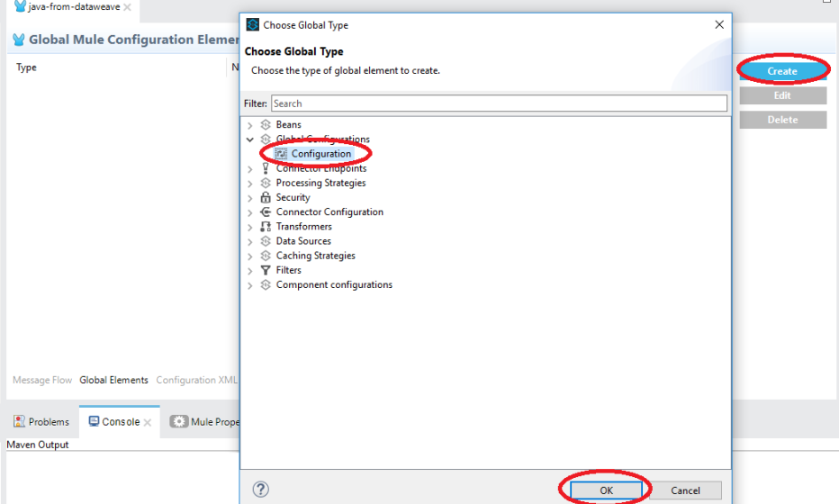
Task: Click the Configuration item icon
Action: pyautogui.click(x=281, y=154)
